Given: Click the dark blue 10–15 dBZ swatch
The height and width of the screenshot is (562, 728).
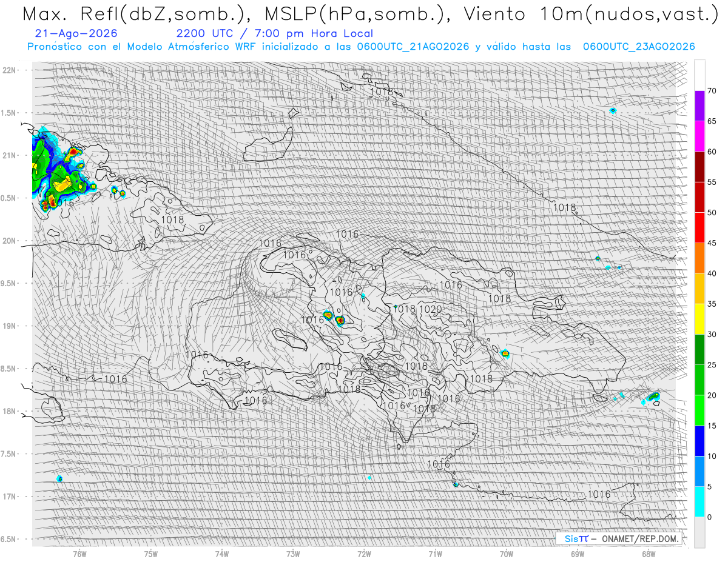Looking at the screenshot, I should [699, 441].
